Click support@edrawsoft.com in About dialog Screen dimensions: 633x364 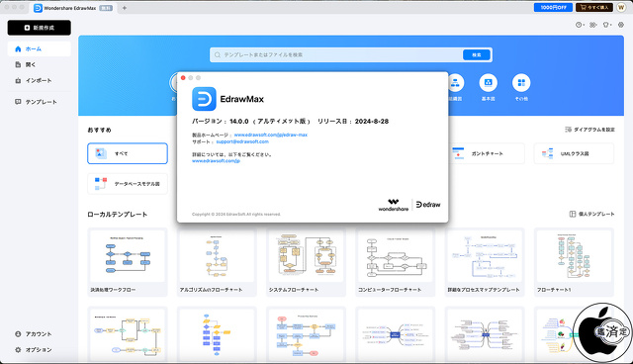tap(242, 141)
